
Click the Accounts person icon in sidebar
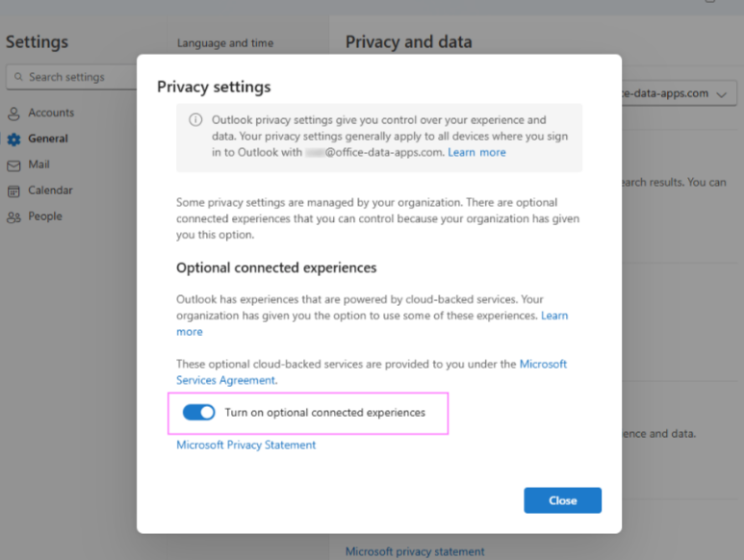click(13, 114)
